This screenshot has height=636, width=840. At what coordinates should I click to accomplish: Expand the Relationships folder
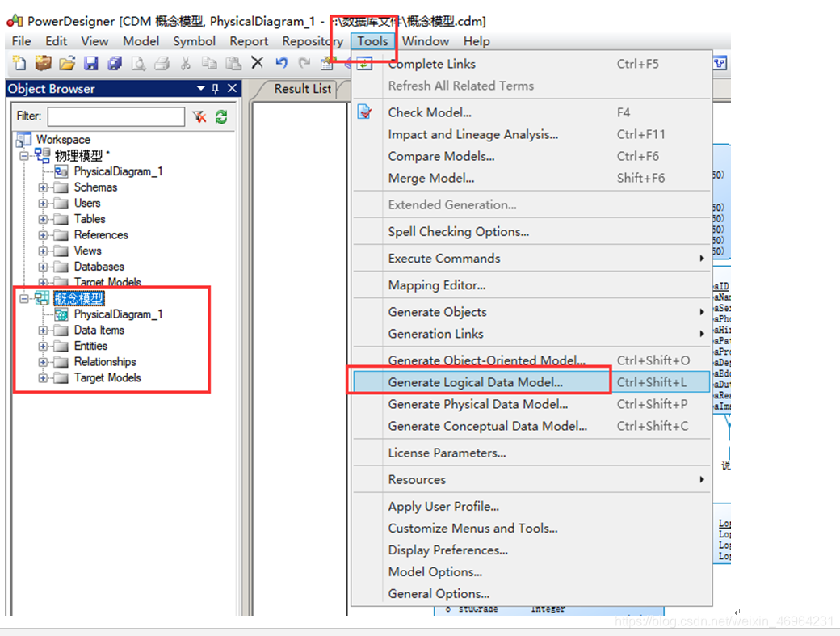[x=42, y=362]
